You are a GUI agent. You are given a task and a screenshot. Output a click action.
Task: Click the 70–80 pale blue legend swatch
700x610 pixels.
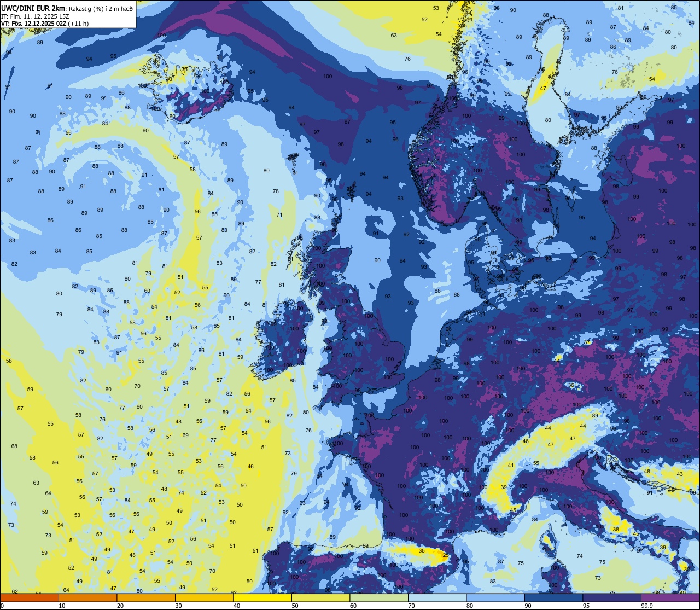click(x=437, y=597)
